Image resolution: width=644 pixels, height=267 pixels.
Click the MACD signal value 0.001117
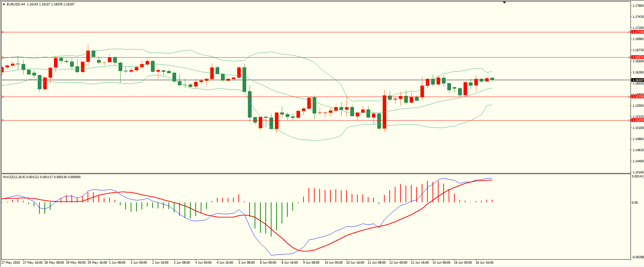46,177
